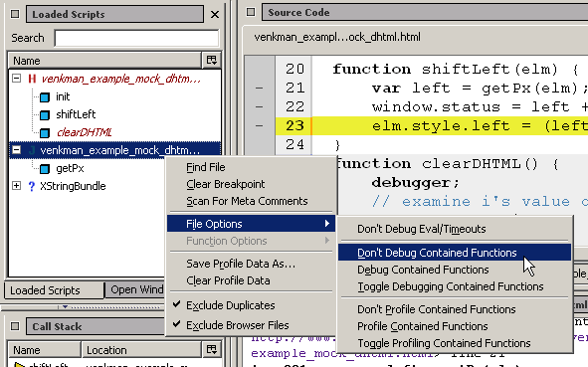Click the Source Code title bar
The height and width of the screenshot is (367, 588).
pos(424,12)
